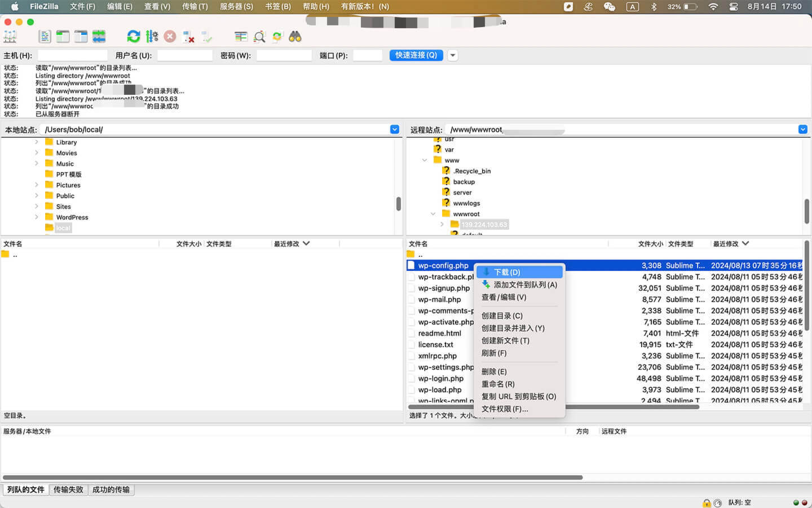Open the 服务器 (S) menu
This screenshot has width=812, height=508.
[236, 7]
